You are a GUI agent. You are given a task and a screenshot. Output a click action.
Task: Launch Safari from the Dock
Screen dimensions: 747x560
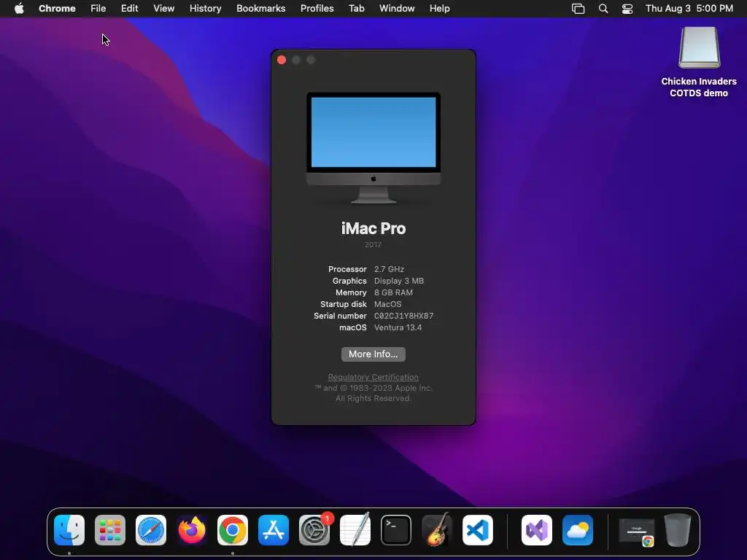coord(151,530)
